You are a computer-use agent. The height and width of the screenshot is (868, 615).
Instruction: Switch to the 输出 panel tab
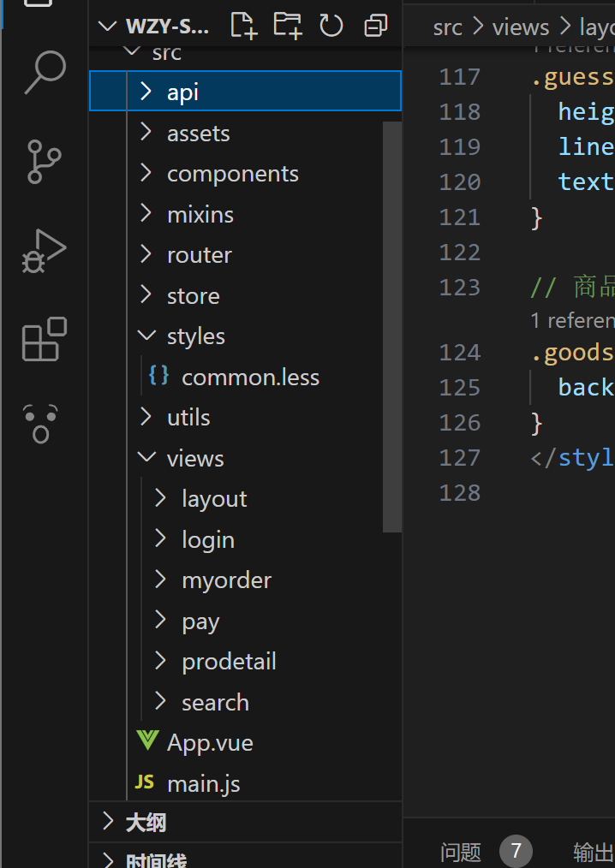coord(593,852)
